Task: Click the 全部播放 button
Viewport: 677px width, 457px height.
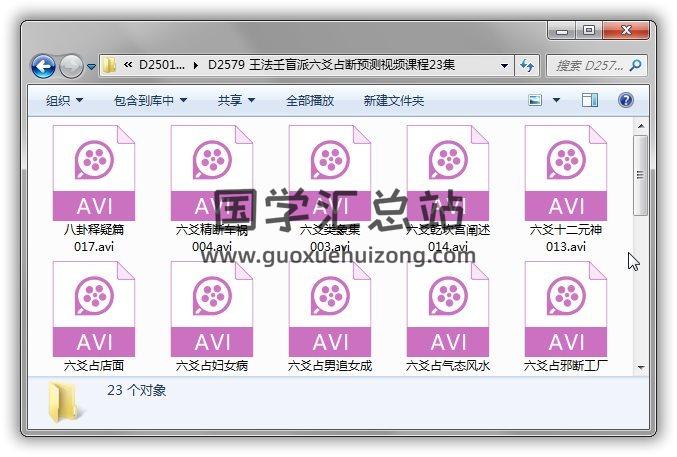Action: tap(310, 101)
